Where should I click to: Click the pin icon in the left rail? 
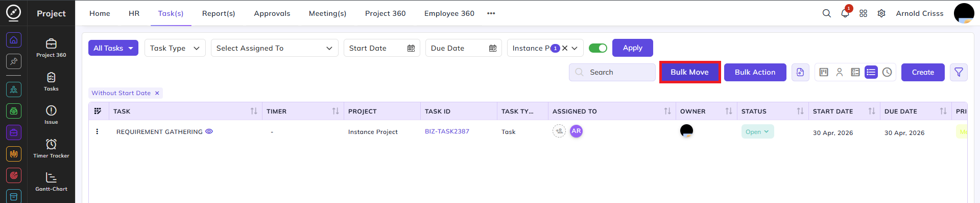[x=14, y=61]
